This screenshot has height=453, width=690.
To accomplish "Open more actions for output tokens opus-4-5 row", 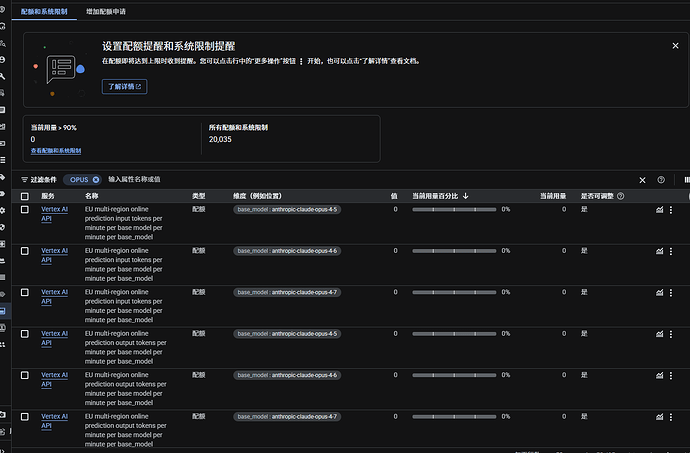I will pos(671,334).
